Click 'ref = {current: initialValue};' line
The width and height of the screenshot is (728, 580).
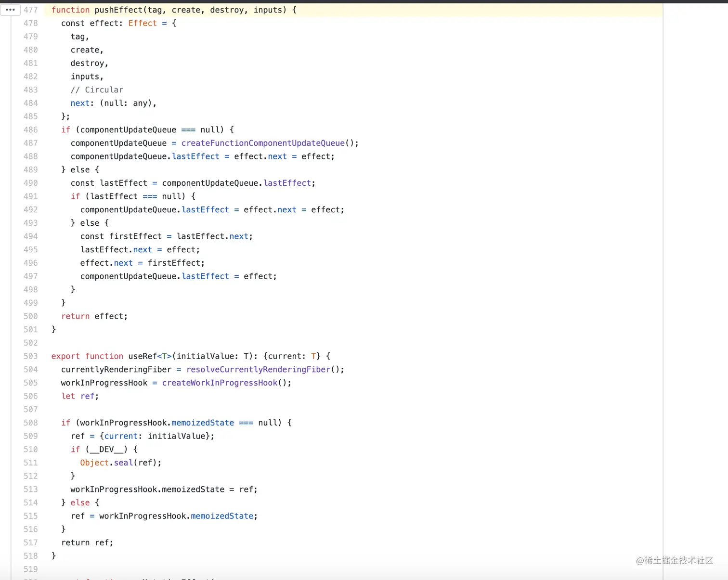(x=143, y=436)
